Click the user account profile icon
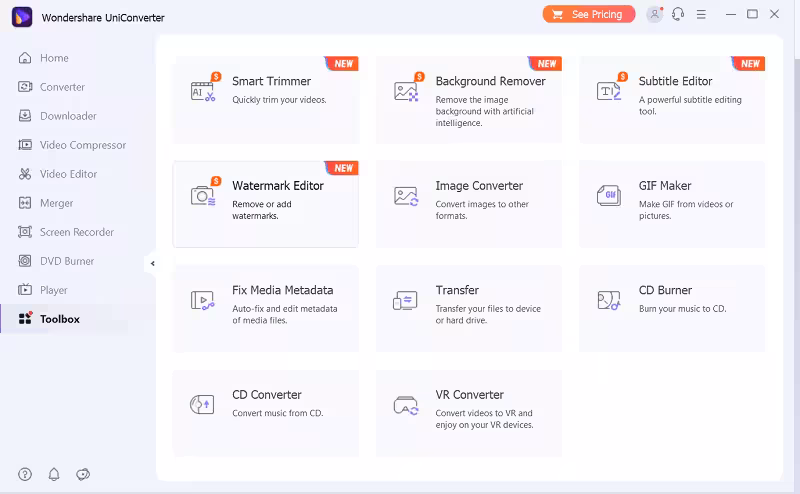The image size is (800, 494). [655, 14]
